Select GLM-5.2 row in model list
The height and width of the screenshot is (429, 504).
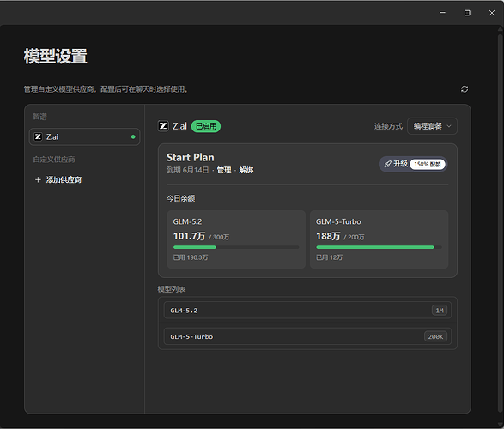click(x=307, y=311)
